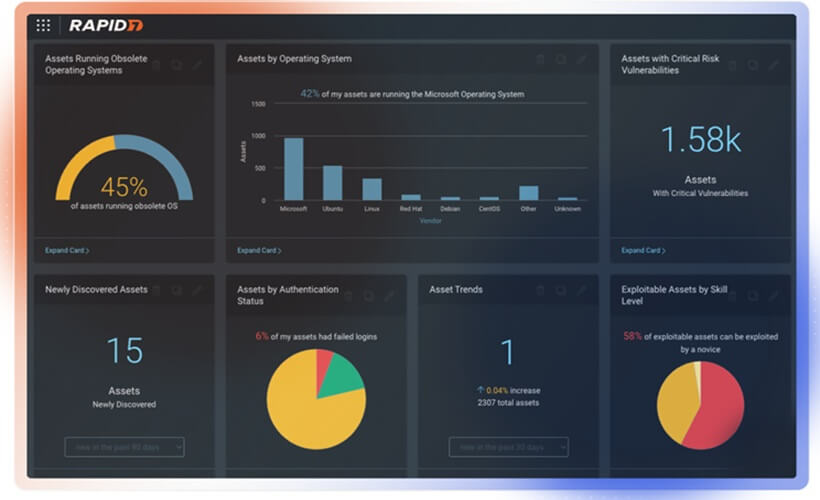Click the '42% of my assets' Microsoft summary text

coord(412,94)
